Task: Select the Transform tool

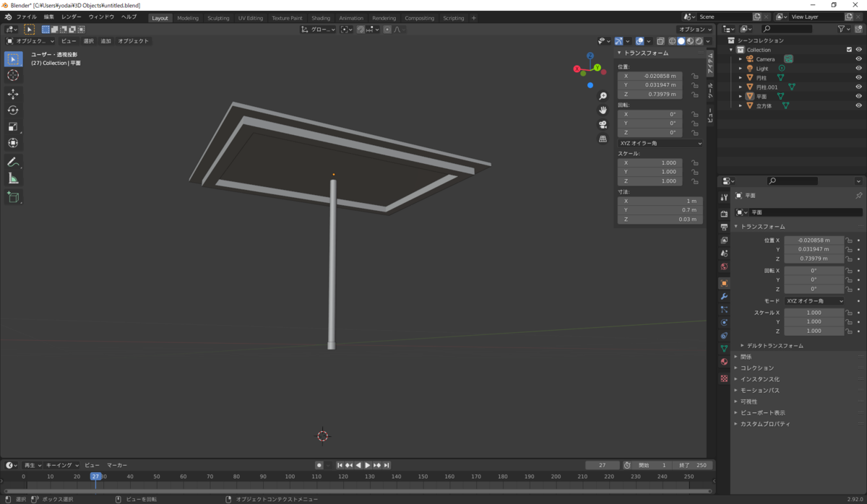Action: [x=13, y=143]
